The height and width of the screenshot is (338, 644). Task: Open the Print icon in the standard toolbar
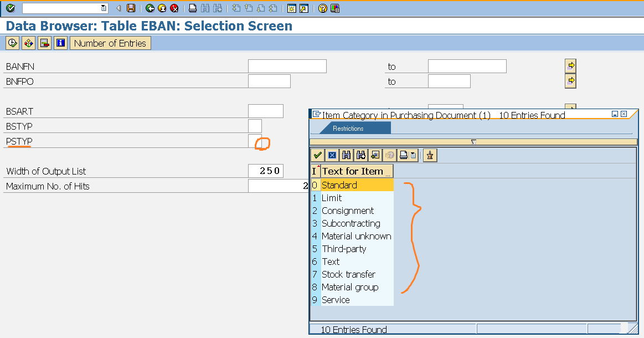point(193,8)
